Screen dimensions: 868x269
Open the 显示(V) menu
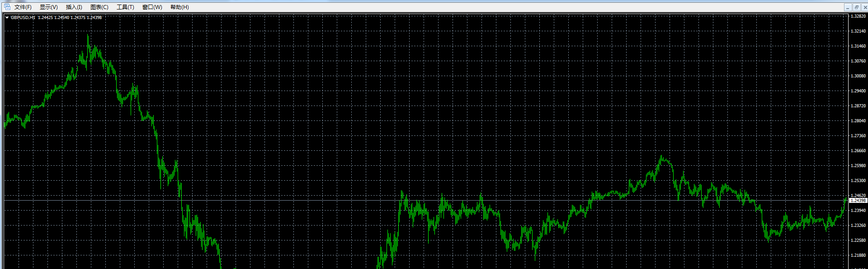pos(48,7)
